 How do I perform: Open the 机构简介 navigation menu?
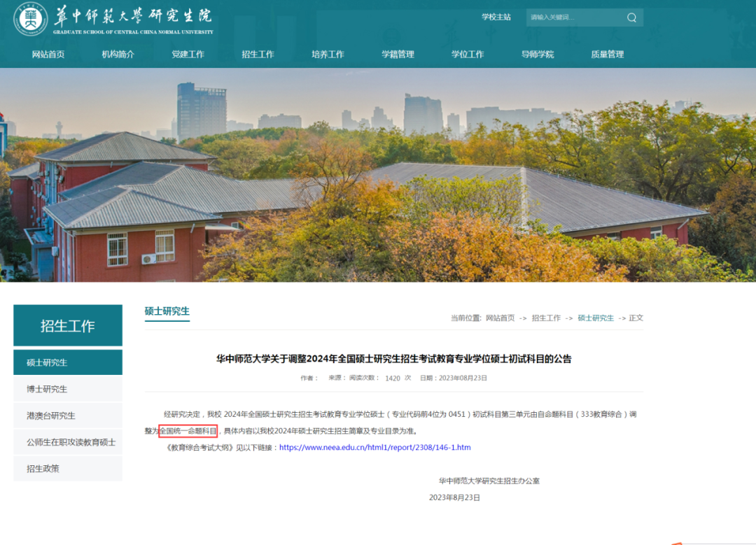click(117, 53)
